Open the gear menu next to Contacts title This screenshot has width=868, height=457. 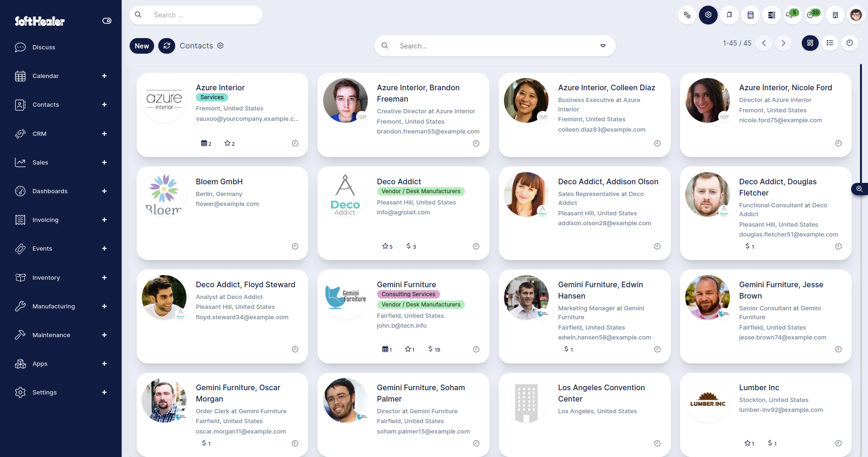click(220, 46)
